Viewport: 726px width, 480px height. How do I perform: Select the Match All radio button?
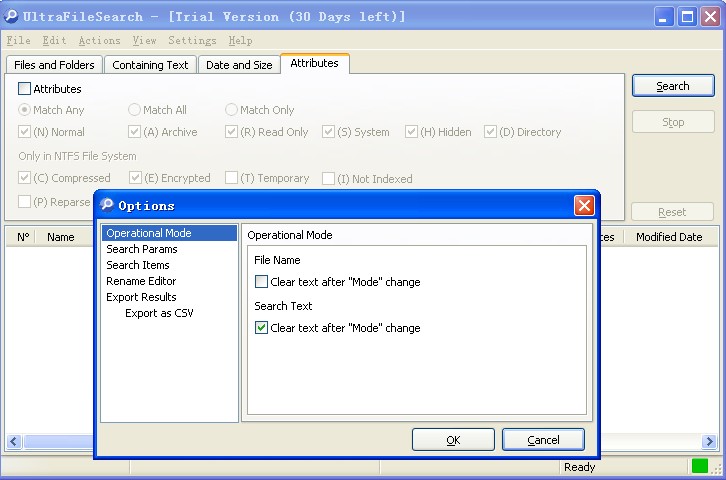134,110
